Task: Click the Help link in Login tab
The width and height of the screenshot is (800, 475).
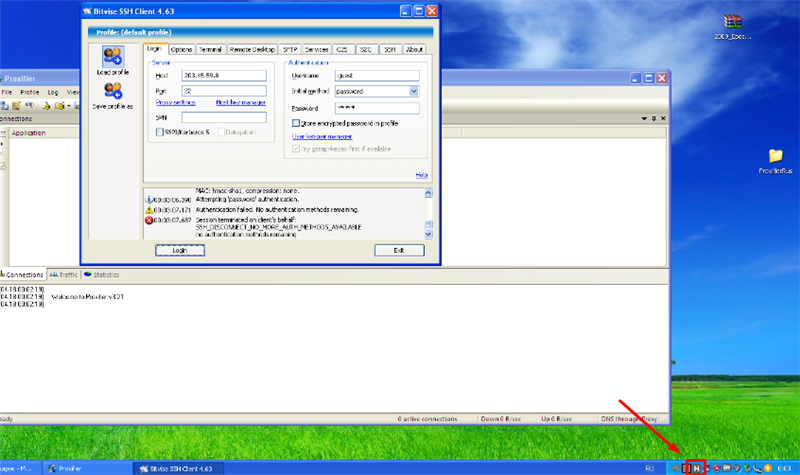Action: (421, 175)
